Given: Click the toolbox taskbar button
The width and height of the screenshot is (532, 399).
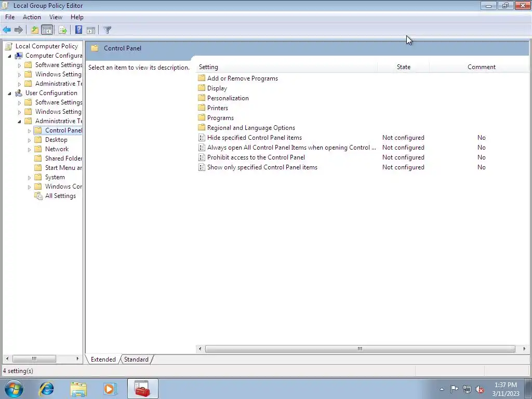Looking at the screenshot, I should pos(142,389).
